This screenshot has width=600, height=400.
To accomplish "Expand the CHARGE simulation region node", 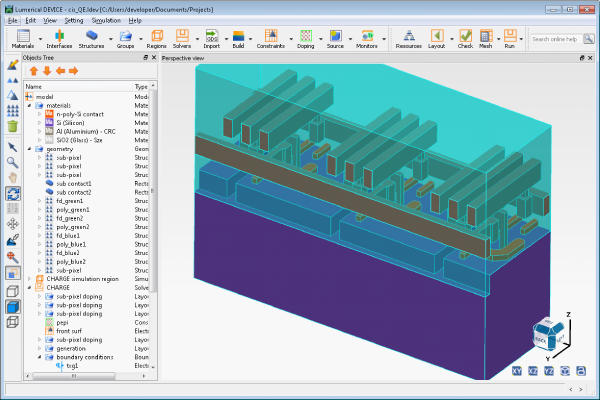I will point(29,279).
